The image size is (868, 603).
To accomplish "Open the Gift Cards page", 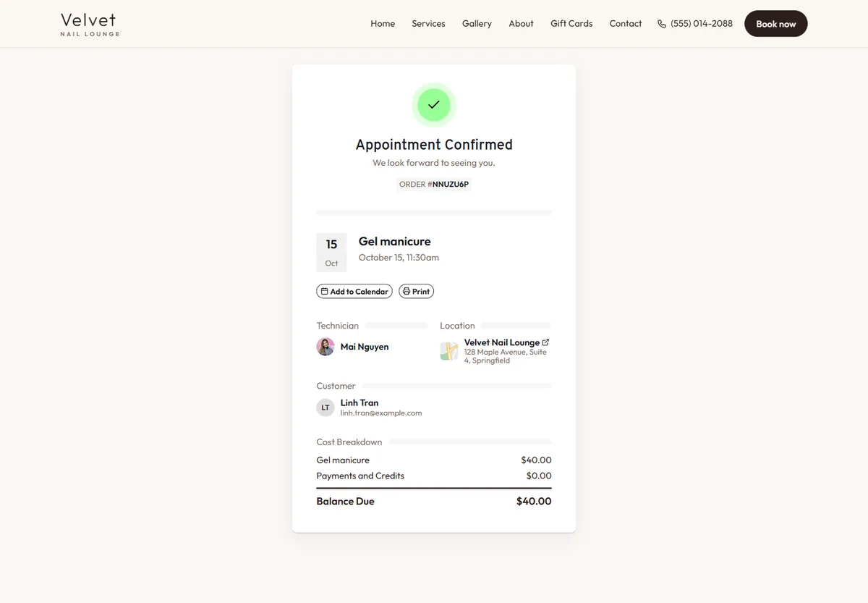I will [571, 24].
